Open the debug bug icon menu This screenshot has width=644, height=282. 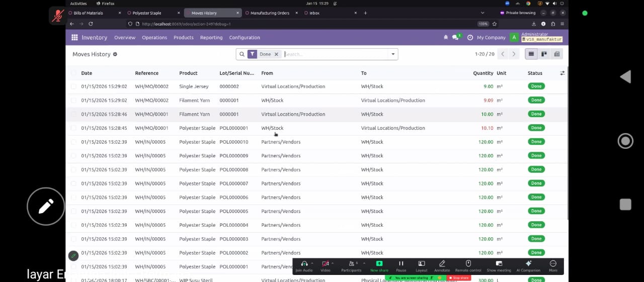pos(446,38)
